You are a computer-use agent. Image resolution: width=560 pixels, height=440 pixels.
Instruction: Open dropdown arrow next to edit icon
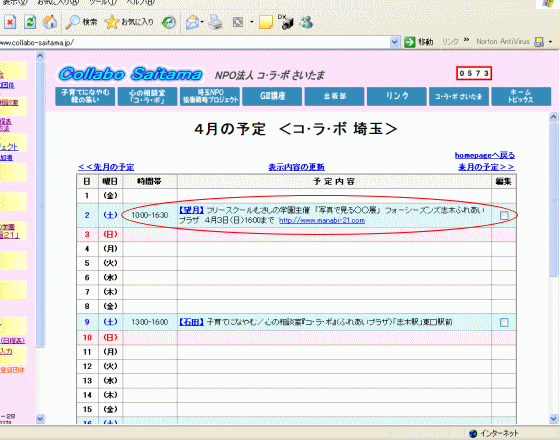[251, 22]
